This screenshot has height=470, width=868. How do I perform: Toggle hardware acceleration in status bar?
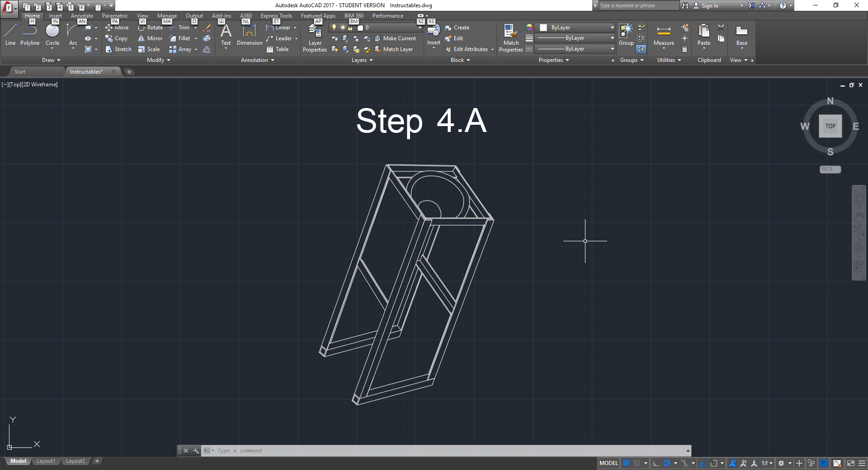[824, 463]
